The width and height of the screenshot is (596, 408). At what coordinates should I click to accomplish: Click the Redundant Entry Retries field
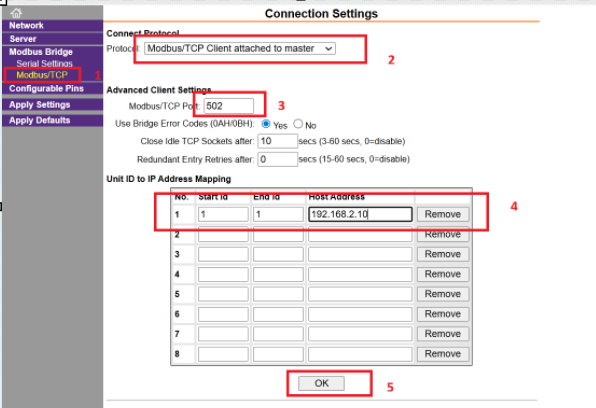coord(277,159)
